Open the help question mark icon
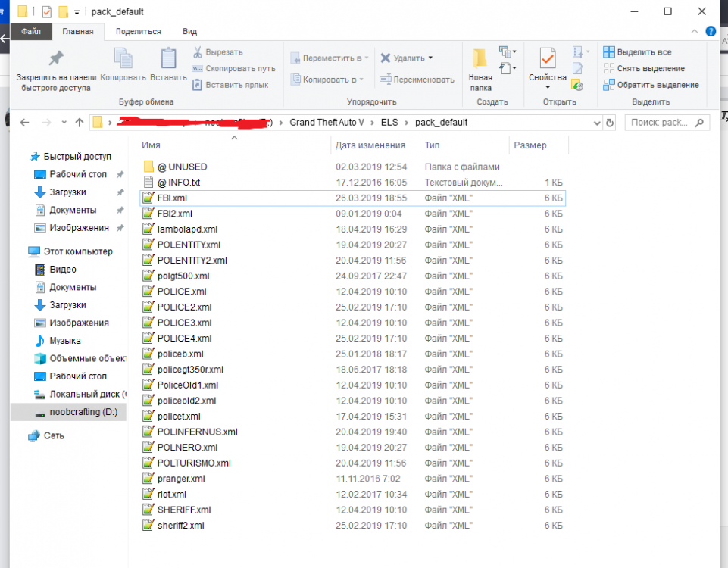This screenshot has width=728, height=568. click(711, 31)
